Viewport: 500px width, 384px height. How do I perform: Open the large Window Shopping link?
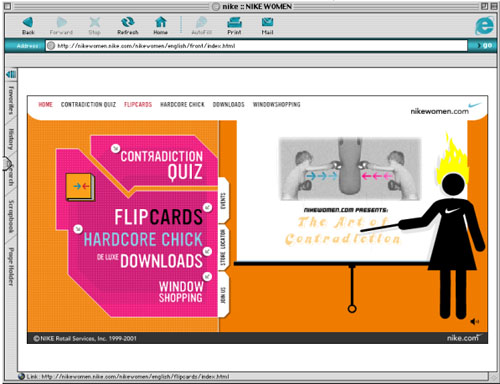(x=181, y=292)
